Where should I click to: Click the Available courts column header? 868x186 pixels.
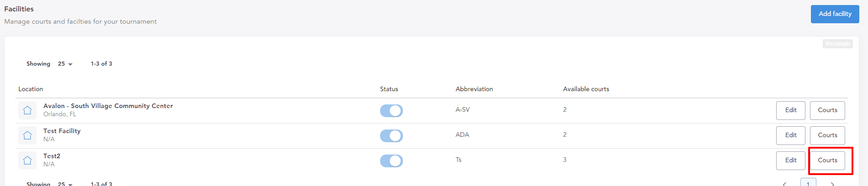586,89
